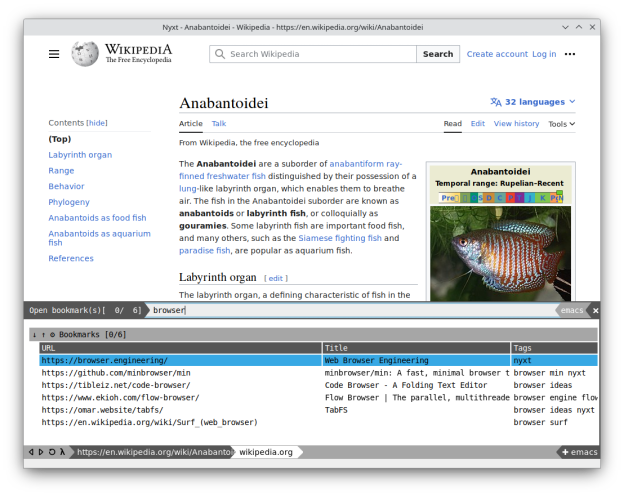Toggle Bookmarks source settings icon
The width and height of the screenshot is (624, 496).
point(52,335)
